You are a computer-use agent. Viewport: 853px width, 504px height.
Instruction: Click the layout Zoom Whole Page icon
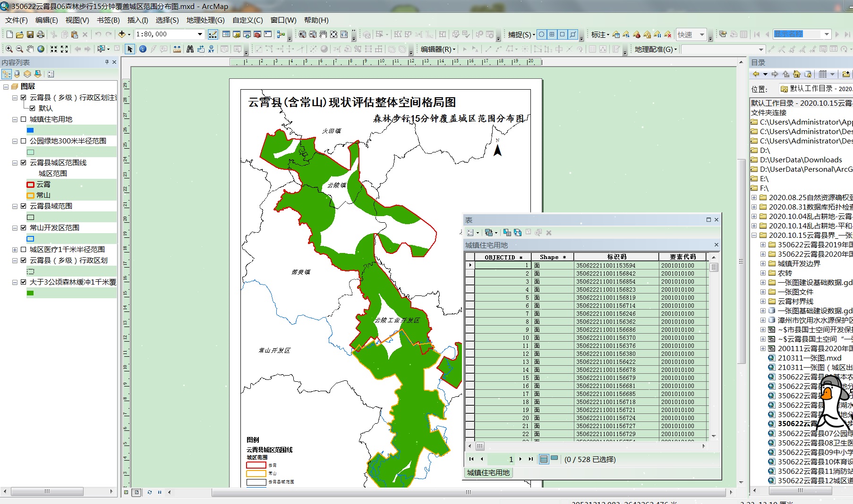point(334,34)
